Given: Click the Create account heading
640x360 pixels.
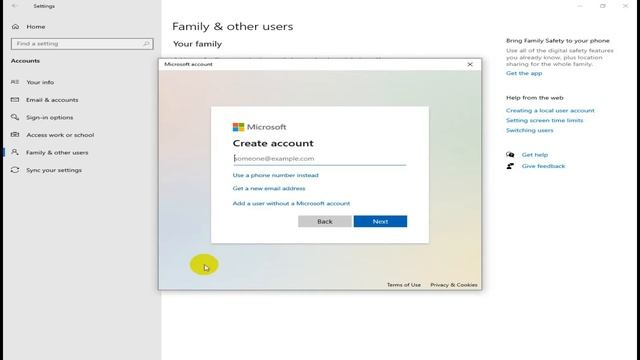Looking at the screenshot, I should (x=273, y=143).
